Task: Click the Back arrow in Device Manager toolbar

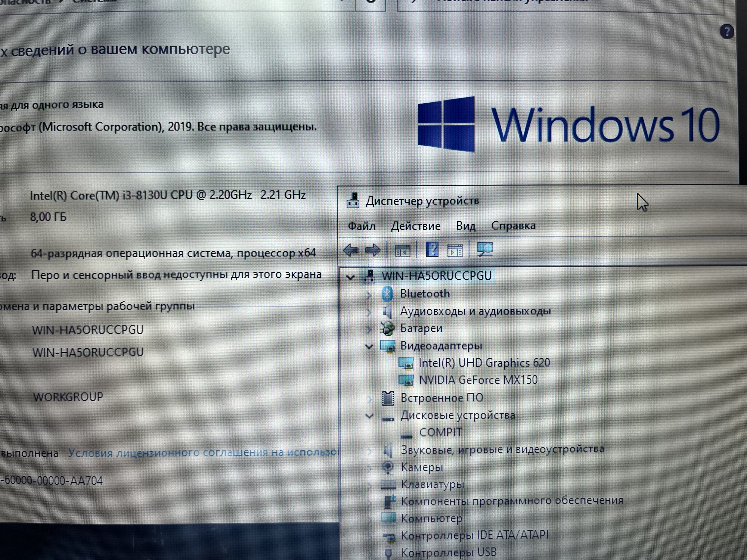Action: coord(351,250)
